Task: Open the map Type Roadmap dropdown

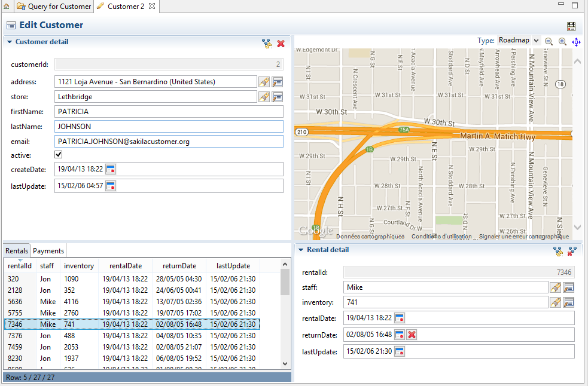Action: [x=519, y=41]
